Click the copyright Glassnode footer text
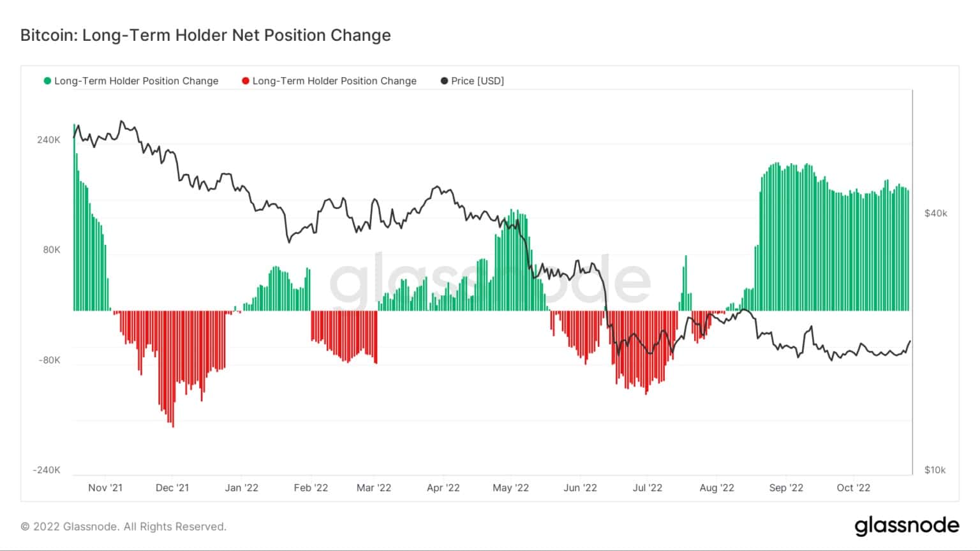The image size is (980, 551). tap(124, 527)
